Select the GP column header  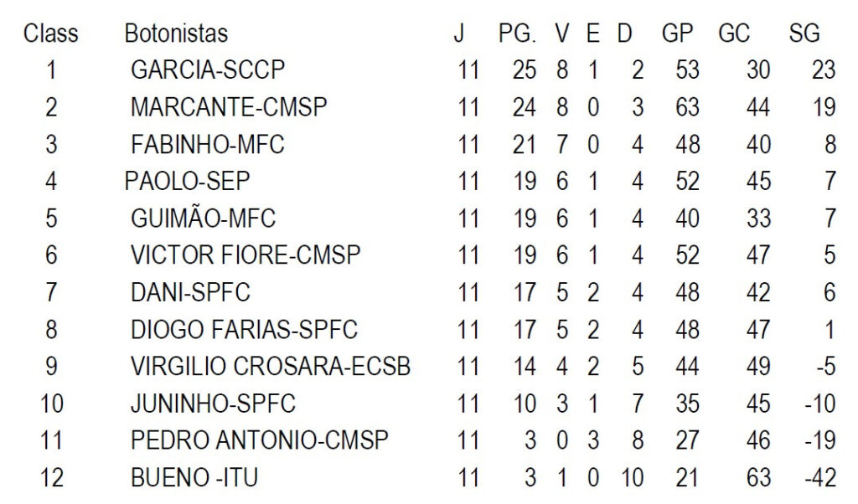[x=677, y=33]
